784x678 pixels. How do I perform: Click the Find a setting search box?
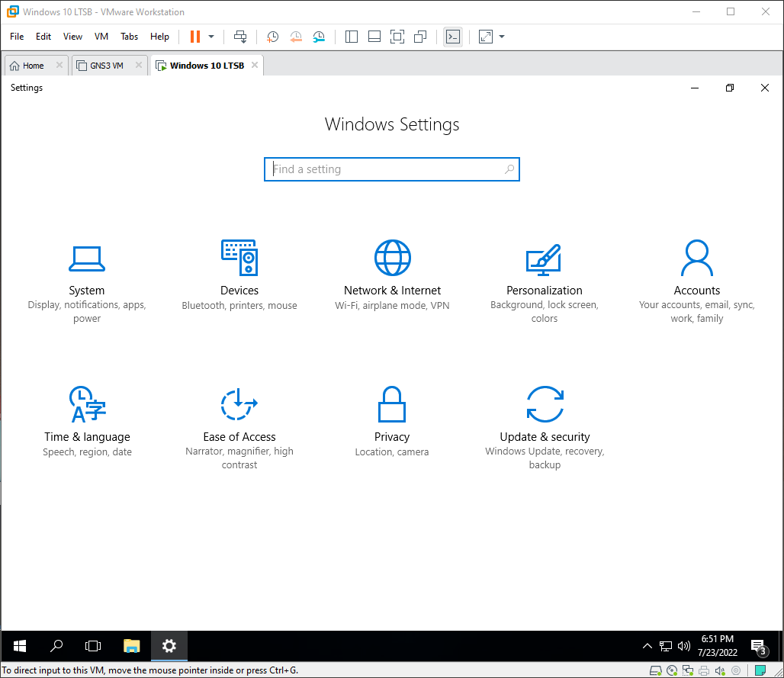[392, 169]
